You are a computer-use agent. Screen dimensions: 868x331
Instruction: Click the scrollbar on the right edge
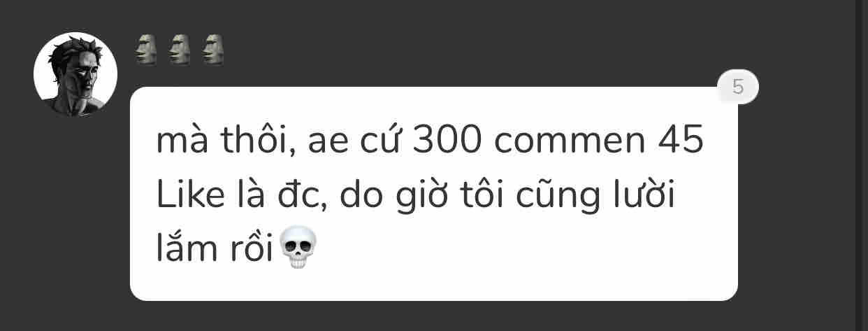tap(861, 165)
